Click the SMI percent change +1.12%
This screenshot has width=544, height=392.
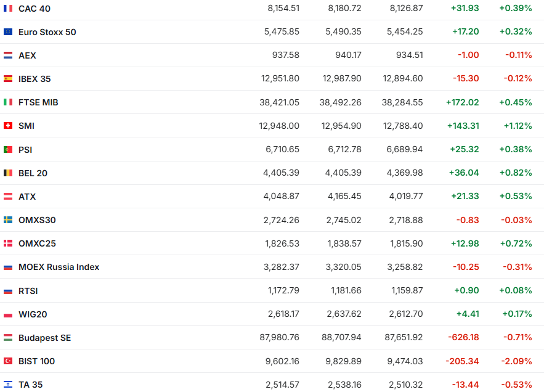[516, 126]
